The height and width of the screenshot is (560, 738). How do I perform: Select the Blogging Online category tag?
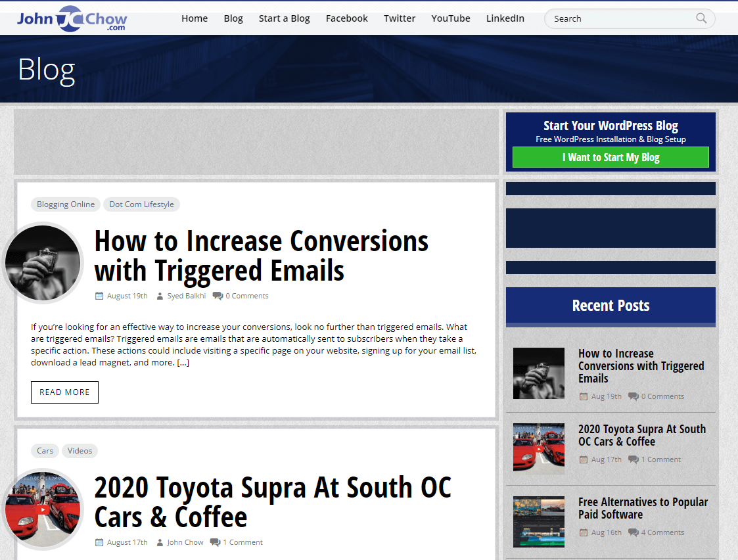66,204
